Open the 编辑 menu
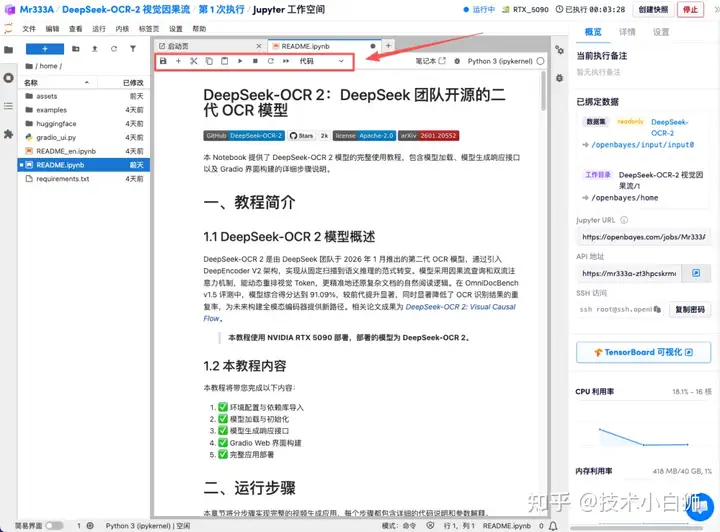This screenshot has height=532, width=720. [x=52, y=29]
